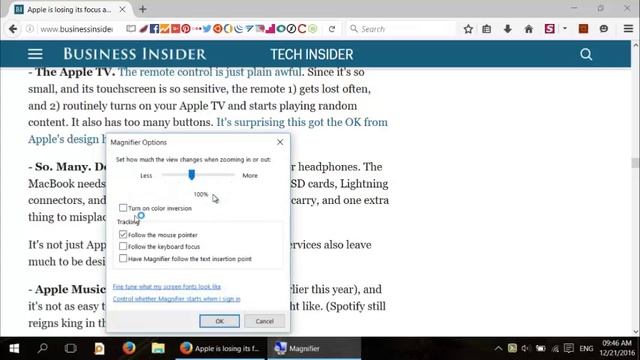
Task: Click the Pinterest icon in the address bar
Action: 186,29
